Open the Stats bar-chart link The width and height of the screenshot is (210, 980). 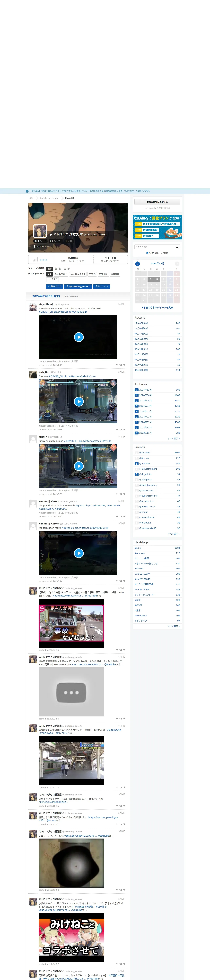point(40,260)
